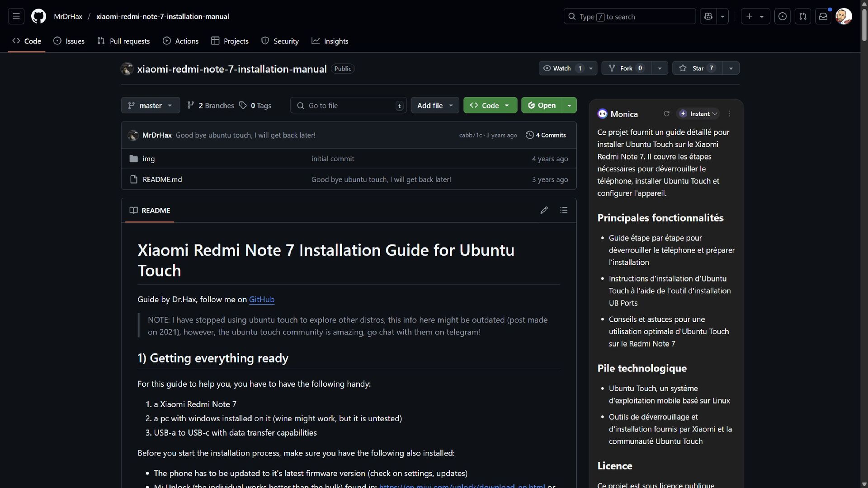Open the img folder
This screenshot has height=488, width=868.
(x=149, y=159)
